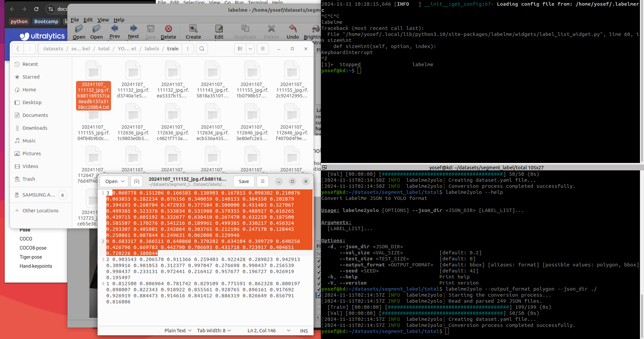Expand file manager view options dropdown
The image size is (644, 339).
click(250, 49)
